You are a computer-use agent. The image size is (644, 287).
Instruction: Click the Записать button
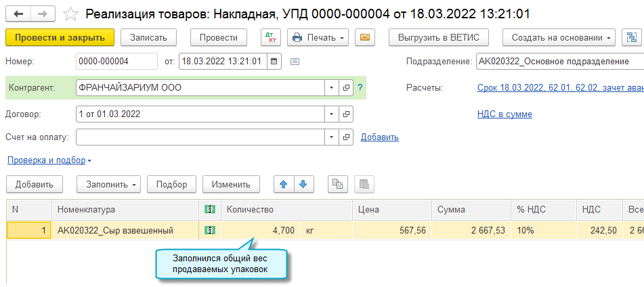click(149, 37)
